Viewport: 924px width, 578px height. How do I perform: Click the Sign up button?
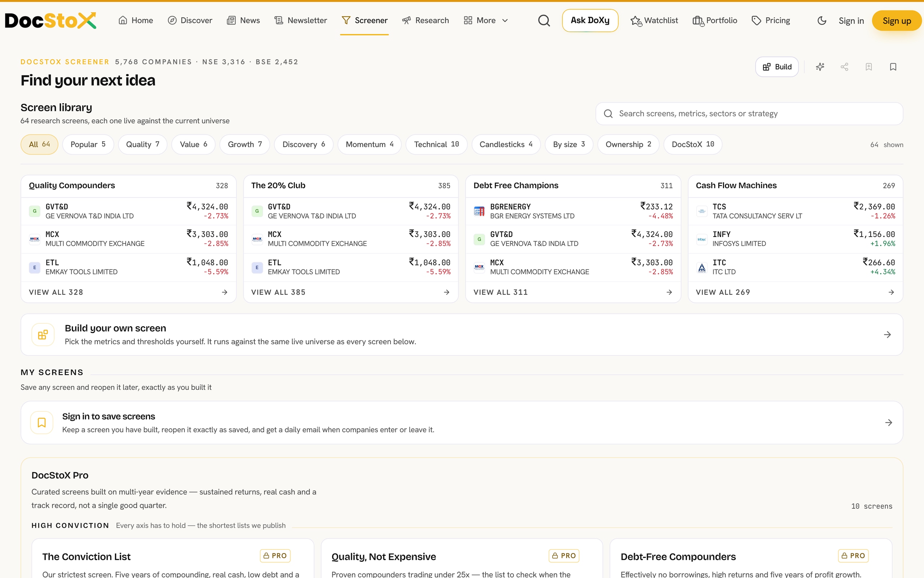pyautogui.click(x=897, y=21)
